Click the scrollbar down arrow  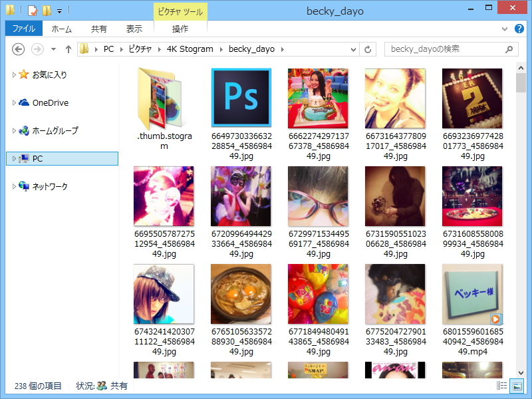coord(521,373)
